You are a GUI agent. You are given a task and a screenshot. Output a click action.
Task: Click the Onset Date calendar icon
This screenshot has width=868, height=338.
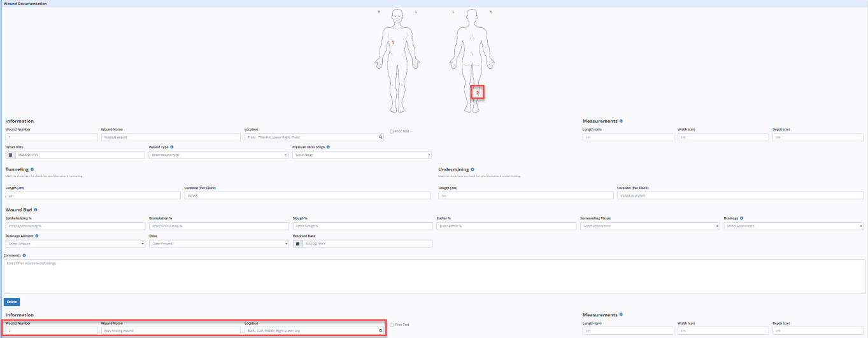(x=10, y=155)
